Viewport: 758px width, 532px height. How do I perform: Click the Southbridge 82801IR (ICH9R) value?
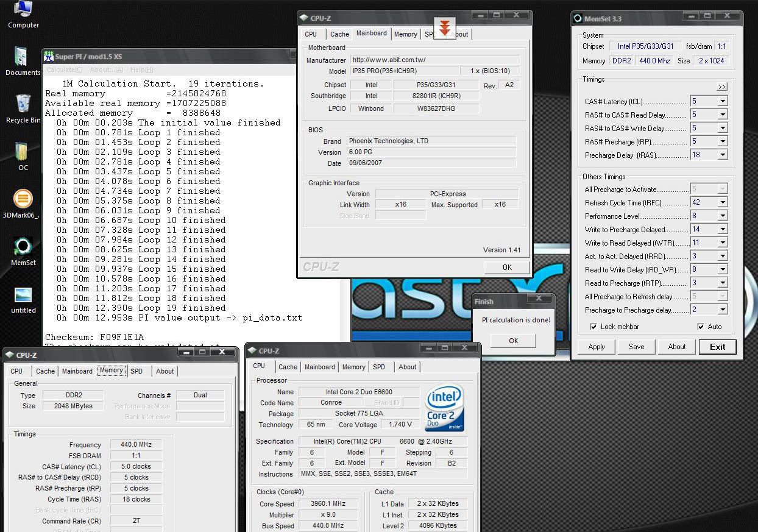[x=436, y=96]
